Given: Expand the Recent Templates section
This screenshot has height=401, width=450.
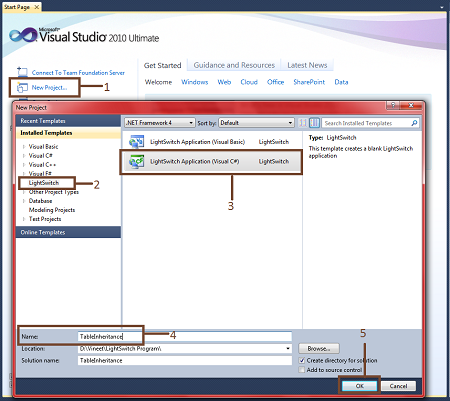Looking at the screenshot, I should 68,121.
